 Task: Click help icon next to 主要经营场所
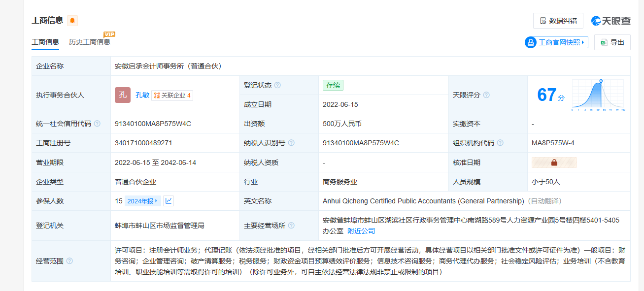[x=291, y=226]
